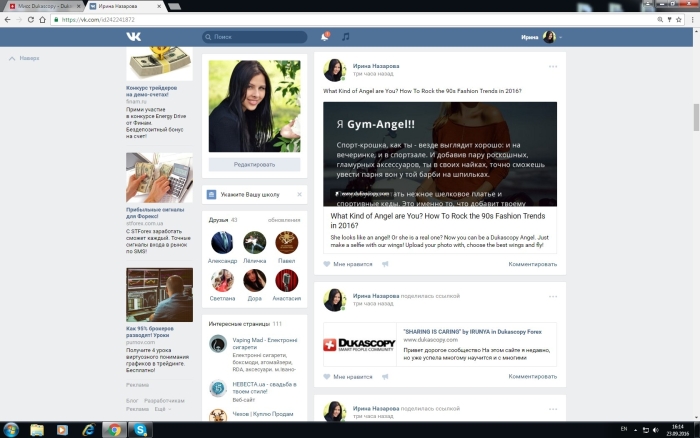Click the ad Прибыльные сигналы для Форекс
The width and height of the screenshot is (700, 438).
pos(155,213)
